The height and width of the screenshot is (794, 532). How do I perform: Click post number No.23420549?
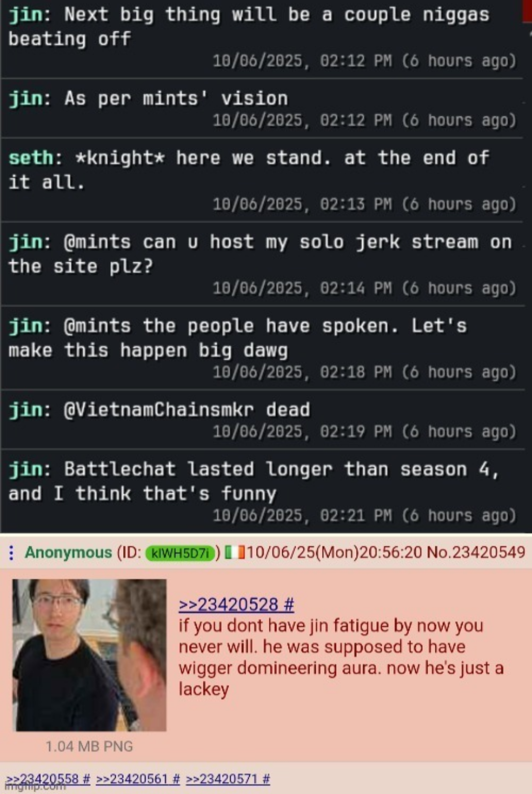click(x=476, y=552)
